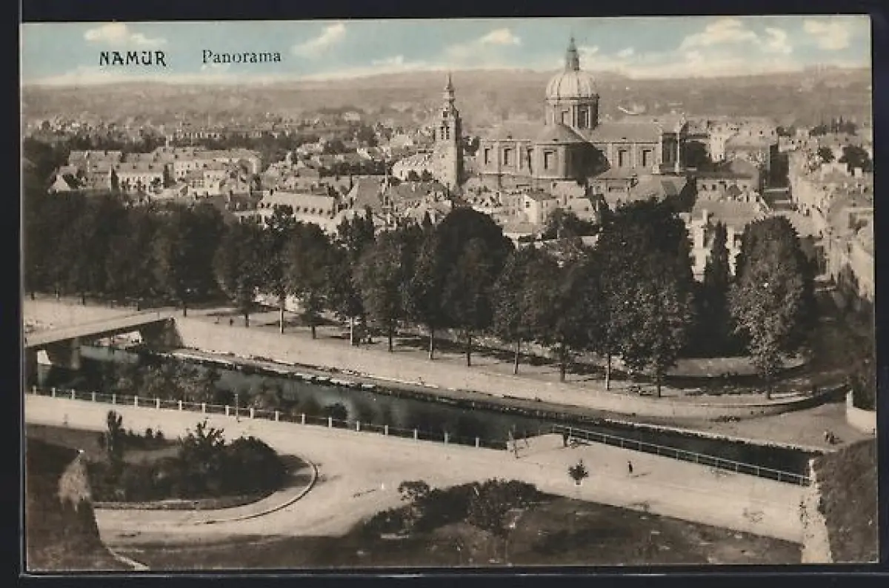This screenshot has height=588, width=889.
Task: Click the small young tree on the road
Action: [578, 471]
